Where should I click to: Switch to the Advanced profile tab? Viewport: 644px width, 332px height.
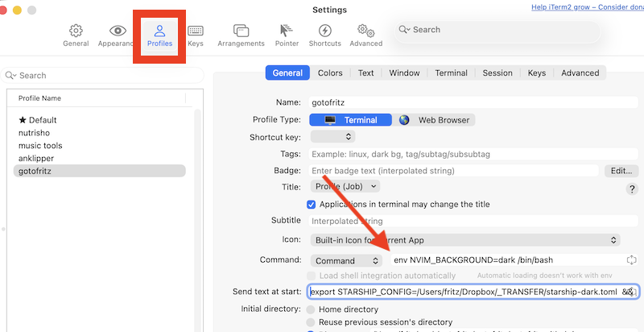tap(580, 73)
